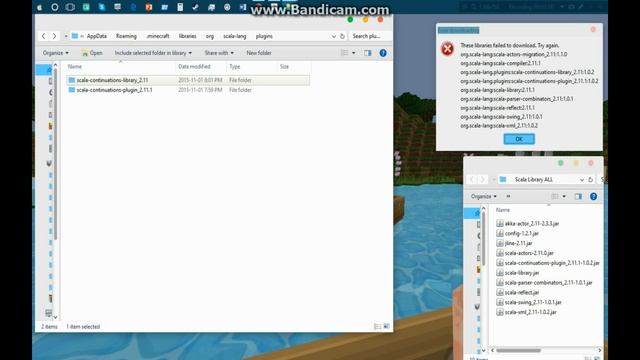
Task: Select jline-2.11.jar file
Action: pyautogui.click(x=514, y=243)
